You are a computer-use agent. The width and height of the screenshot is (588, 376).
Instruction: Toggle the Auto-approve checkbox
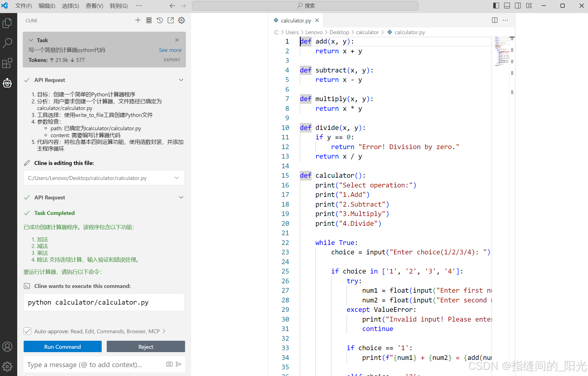click(x=28, y=331)
